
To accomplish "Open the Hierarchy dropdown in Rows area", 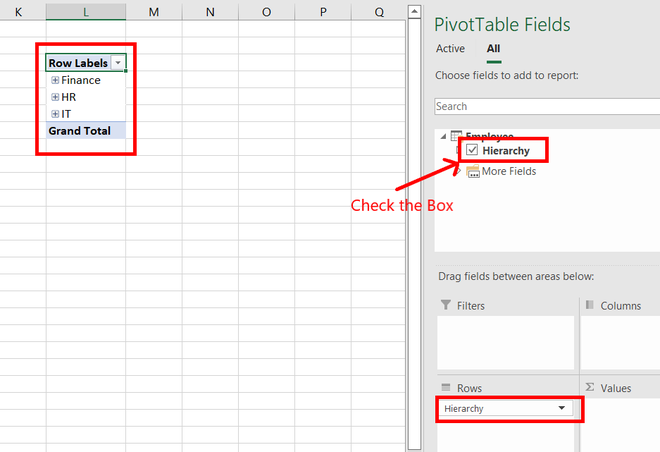I will tap(562, 408).
